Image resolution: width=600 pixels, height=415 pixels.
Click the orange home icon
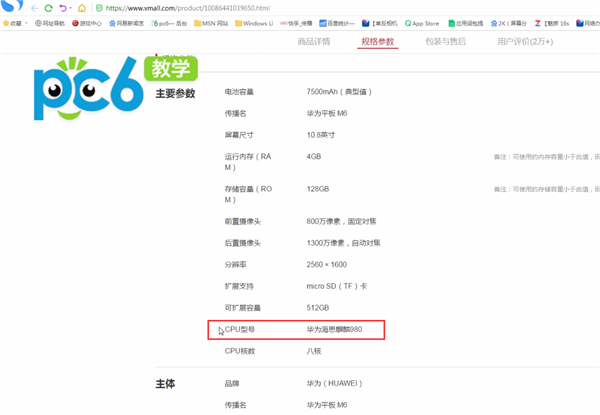(82, 8)
